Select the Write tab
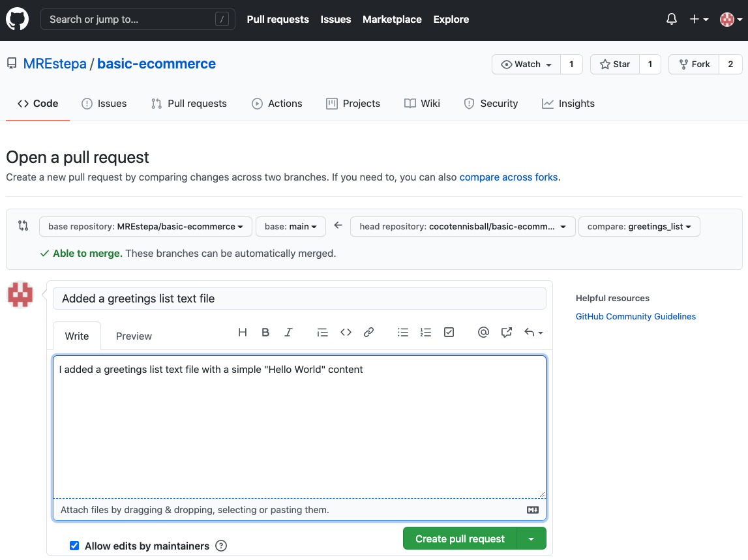 point(77,336)
